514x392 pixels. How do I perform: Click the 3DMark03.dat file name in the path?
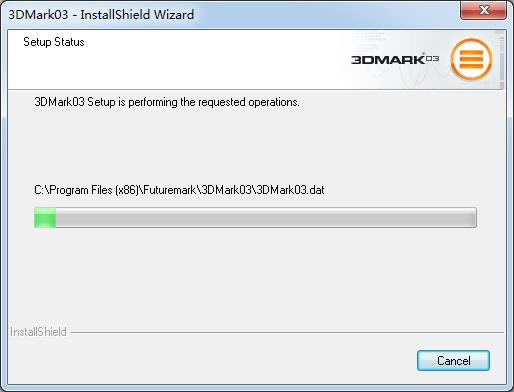pyautogui.click(x=290, y=190)
